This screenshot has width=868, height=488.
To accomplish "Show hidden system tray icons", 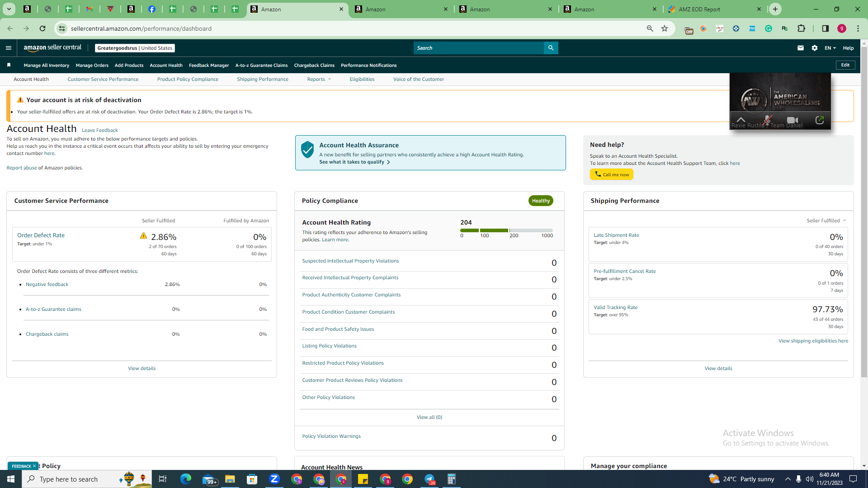I will tap(788, 479).
